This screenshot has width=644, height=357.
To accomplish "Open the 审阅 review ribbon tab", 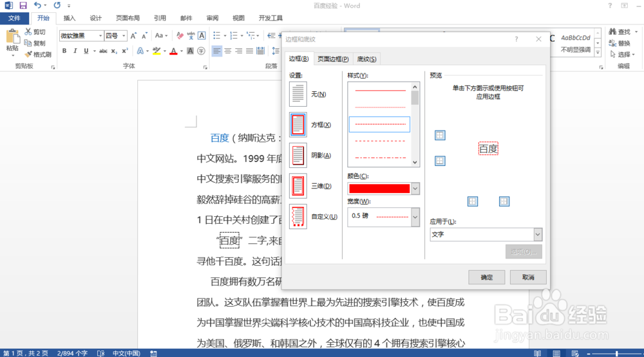I will (213, 18).
